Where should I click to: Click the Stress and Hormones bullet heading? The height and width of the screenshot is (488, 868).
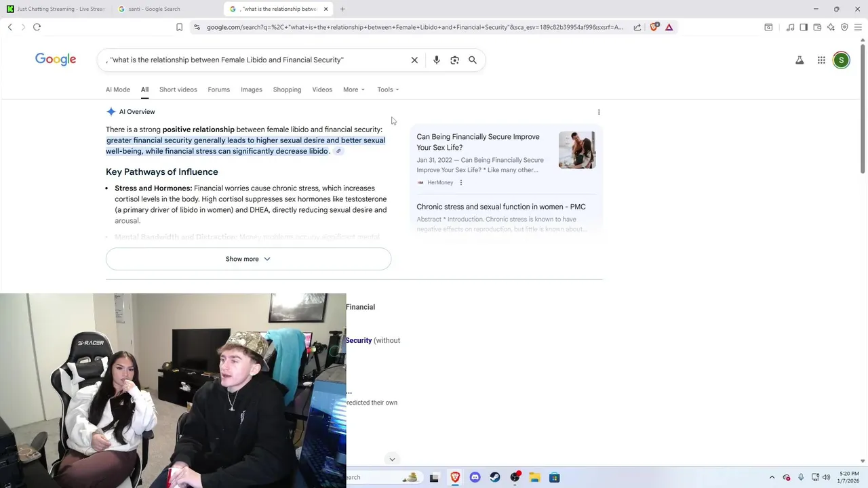point(153,188)
